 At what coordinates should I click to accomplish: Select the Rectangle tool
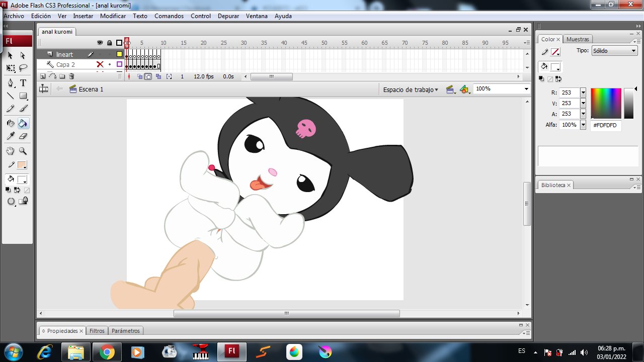(x=23, y=96)
